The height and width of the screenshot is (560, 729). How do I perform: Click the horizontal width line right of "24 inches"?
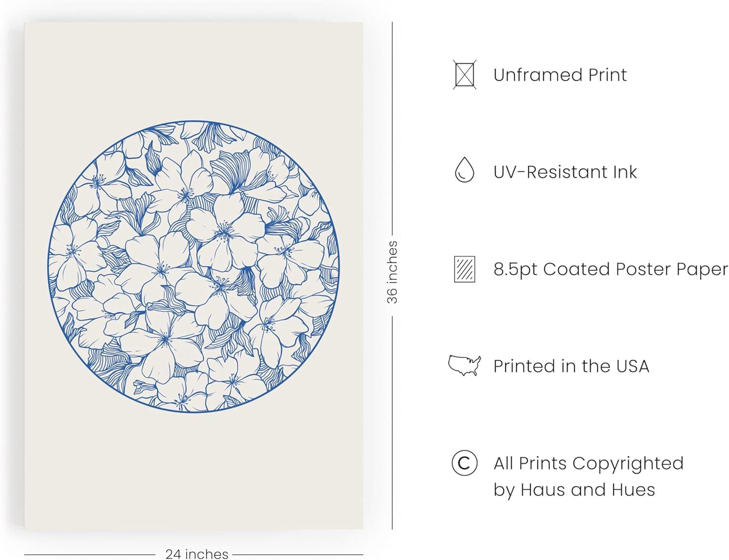(x=297, y=554)
